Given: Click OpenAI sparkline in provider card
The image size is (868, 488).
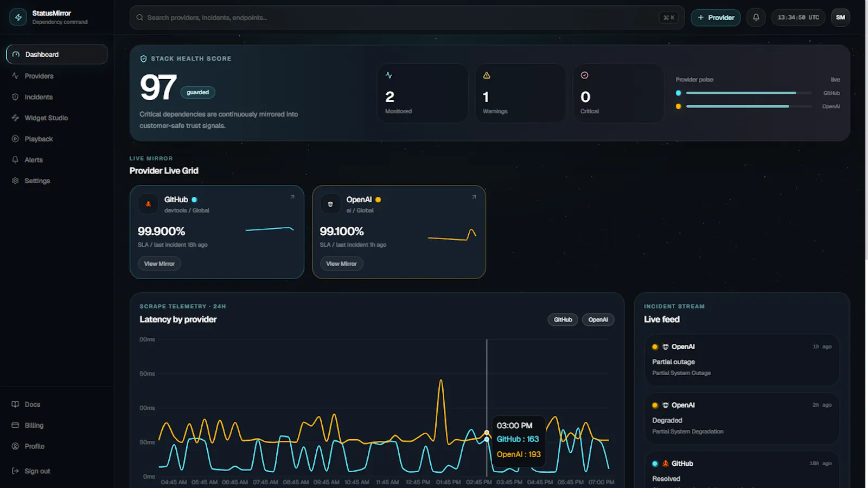Looking at the screenshot, I should pos(452,235).
